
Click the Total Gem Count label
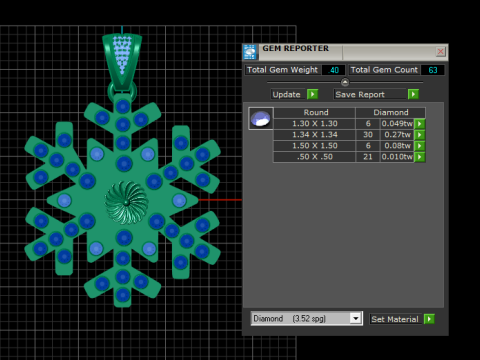(x=384, y=70)
